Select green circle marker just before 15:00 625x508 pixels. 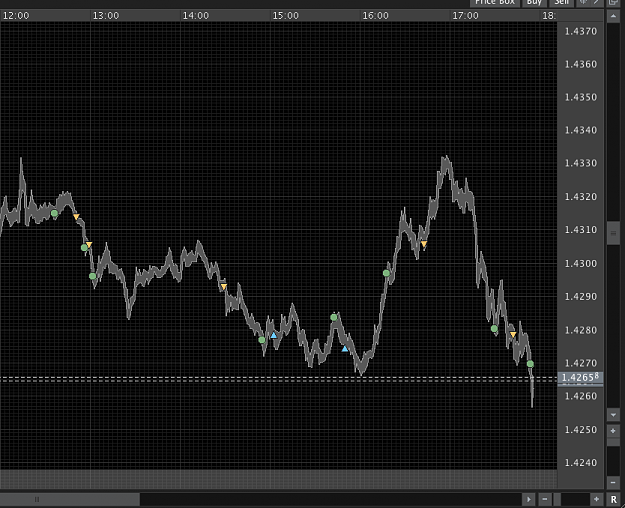click(x=262, y=340)
